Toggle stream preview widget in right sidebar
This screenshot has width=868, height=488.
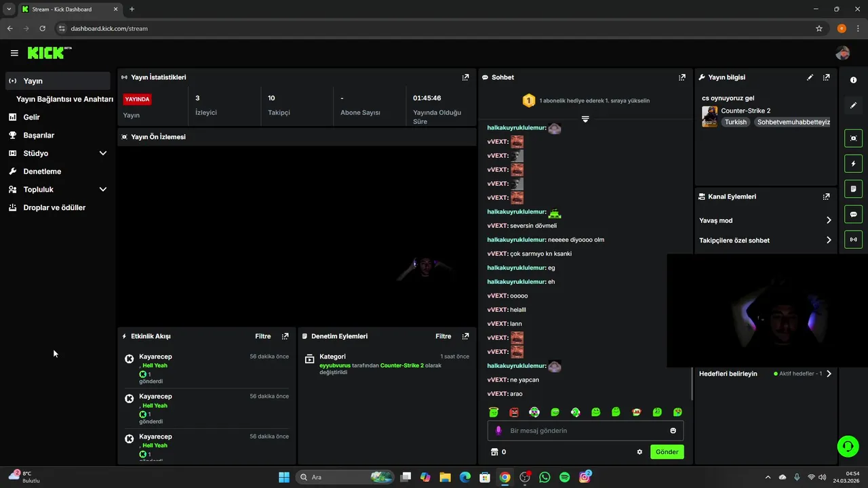[853, 138]
